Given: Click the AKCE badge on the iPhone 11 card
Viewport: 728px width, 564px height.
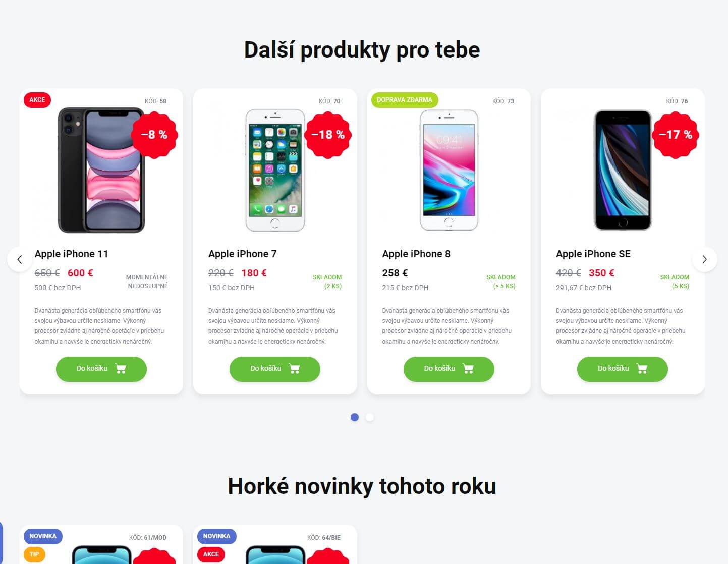Looking at the screenshot, I should 37,100.
